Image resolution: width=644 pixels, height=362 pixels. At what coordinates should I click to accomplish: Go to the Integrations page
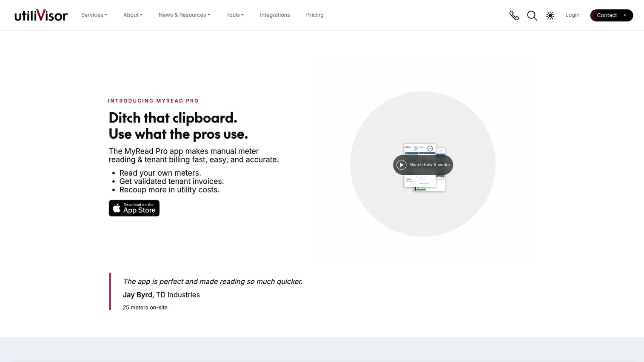click(275, 15)
